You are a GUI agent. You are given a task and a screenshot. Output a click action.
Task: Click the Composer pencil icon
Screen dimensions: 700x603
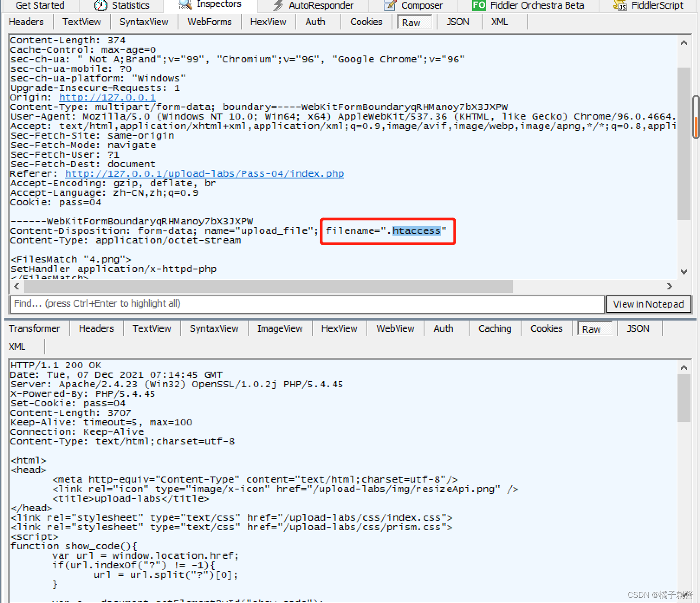coord(390,5)
